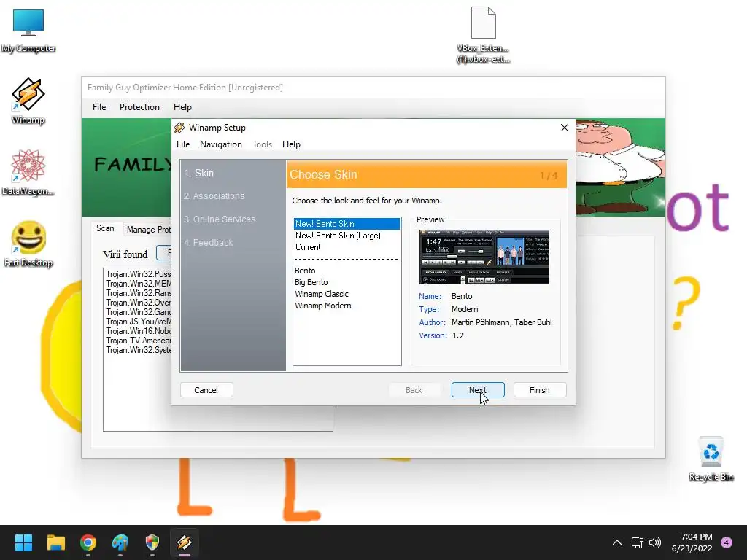Select the Winamp icon in the taskbar

tap(185, 542)
